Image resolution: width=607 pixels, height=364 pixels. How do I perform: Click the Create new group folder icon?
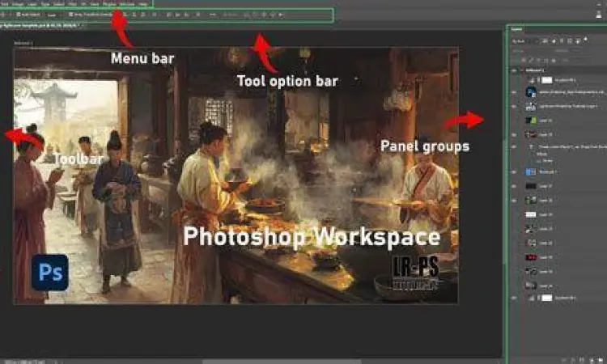pos(581,359)
